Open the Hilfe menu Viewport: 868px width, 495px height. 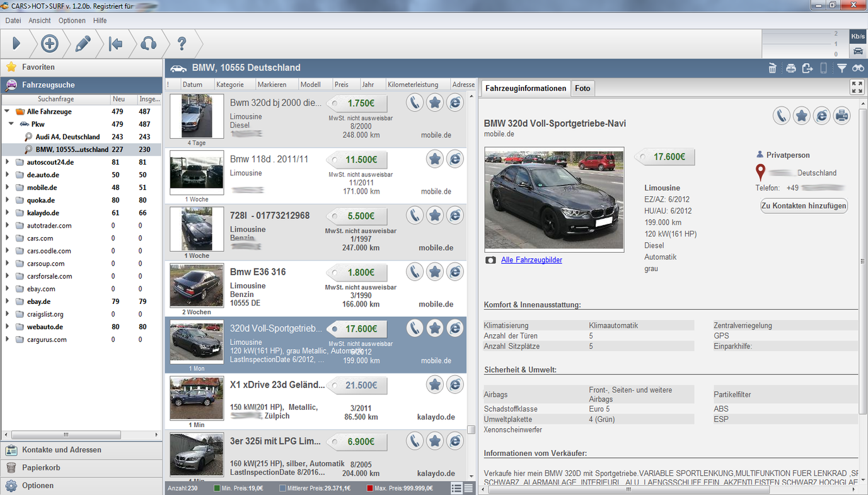coord(100,21)
